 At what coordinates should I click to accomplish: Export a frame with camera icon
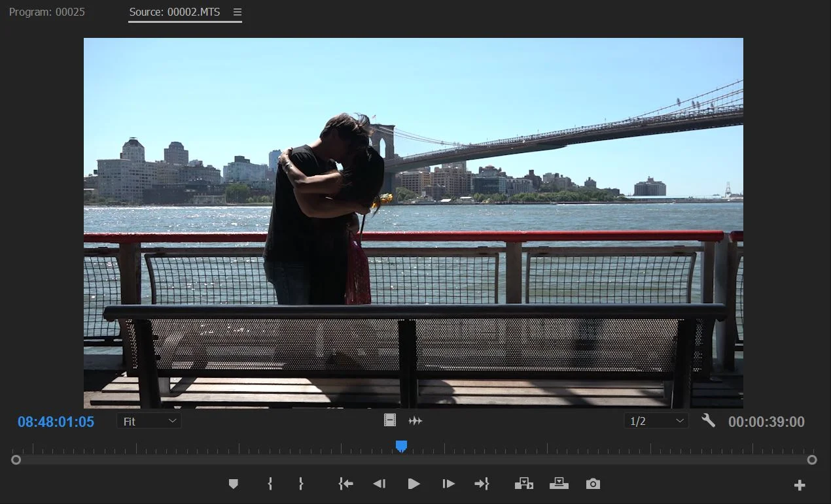tap(593, 484)
